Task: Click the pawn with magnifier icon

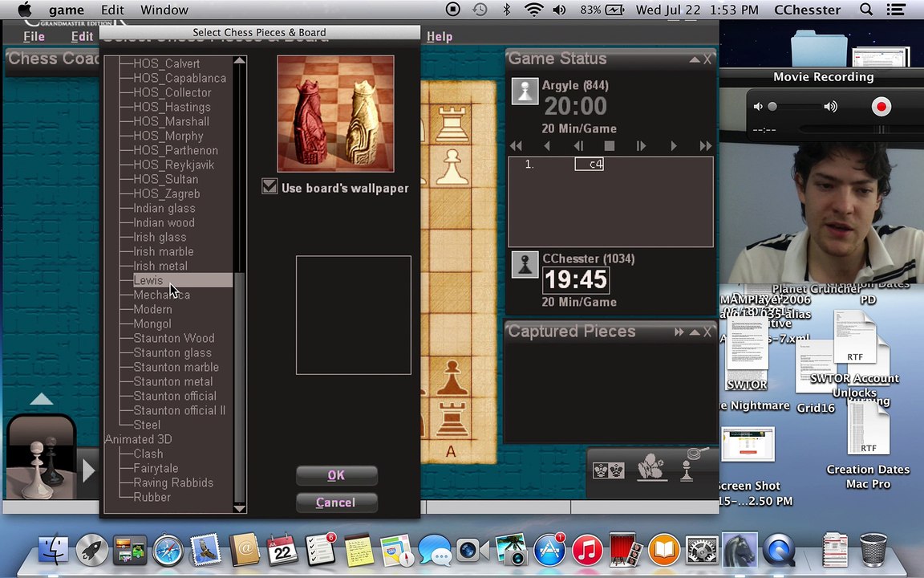Action: click(692, 464)
